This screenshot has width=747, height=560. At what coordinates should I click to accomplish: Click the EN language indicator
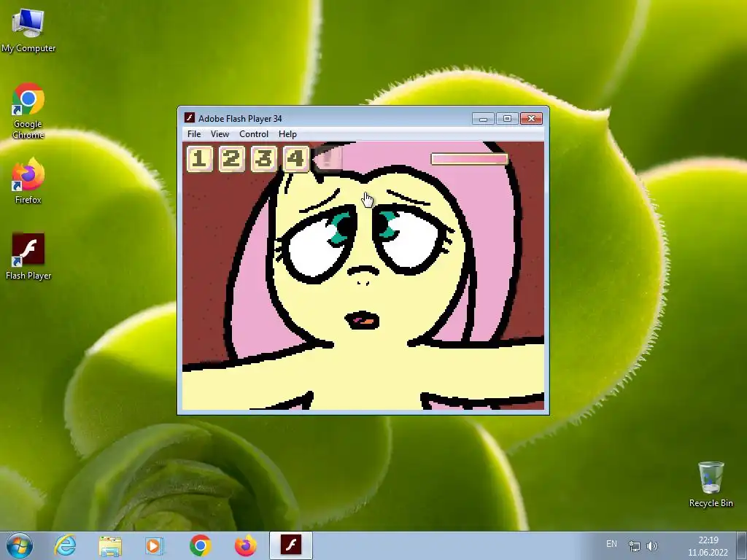pyautogui.click(x=612, y=544)
